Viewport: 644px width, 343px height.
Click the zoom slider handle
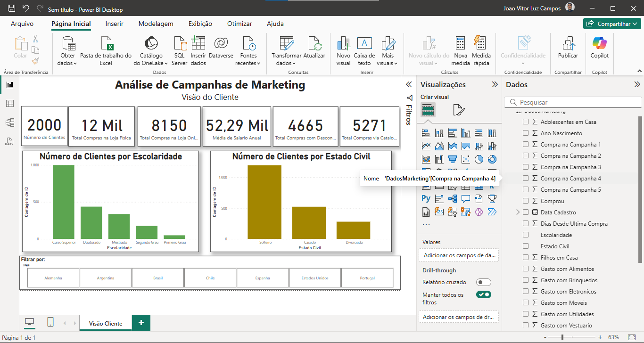tap(562, 337)
